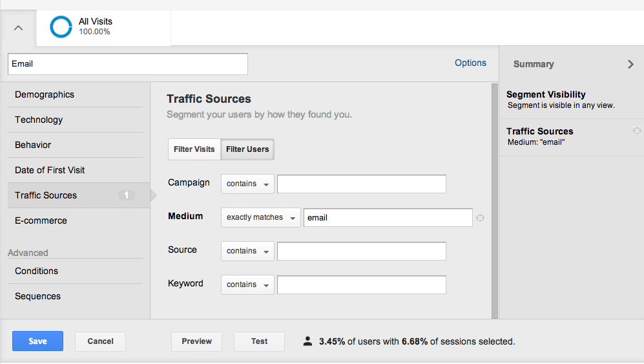This screenshot has height=364, width=644.
Task: Open the Demographics section
Action: click(x=45, y=94)
